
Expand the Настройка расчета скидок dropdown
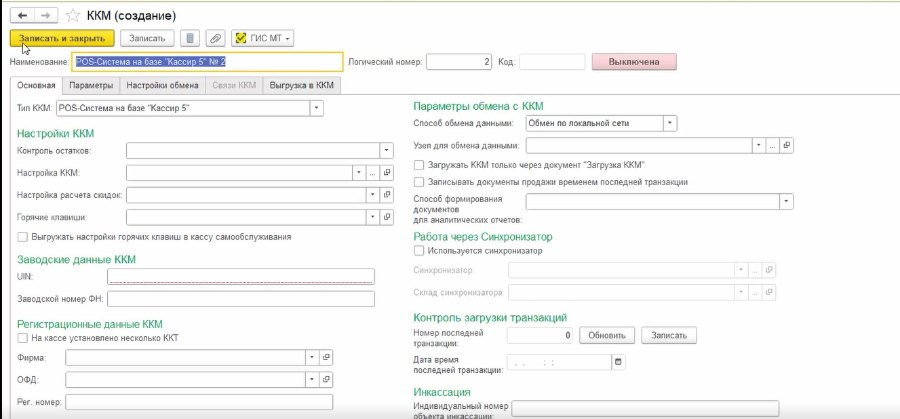click(373, 195)
